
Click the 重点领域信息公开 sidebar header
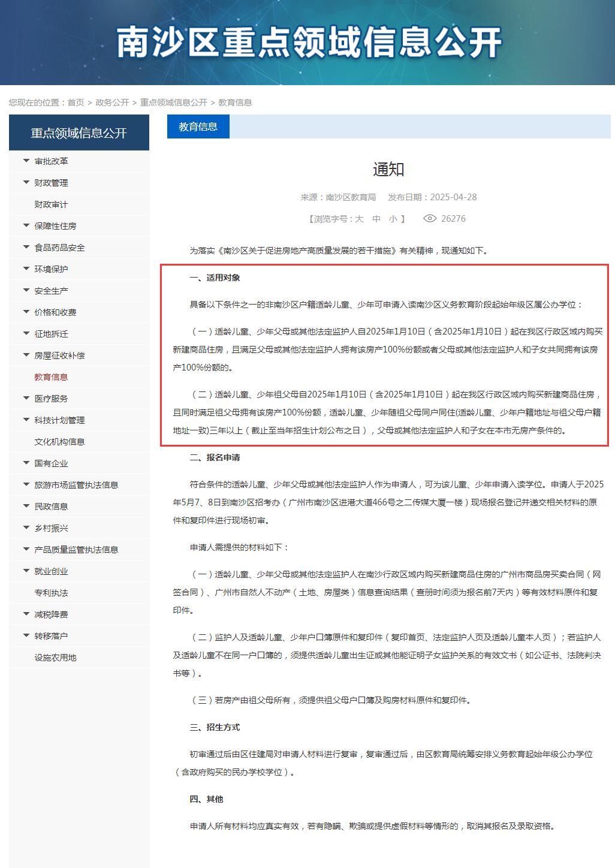[79, 133]
